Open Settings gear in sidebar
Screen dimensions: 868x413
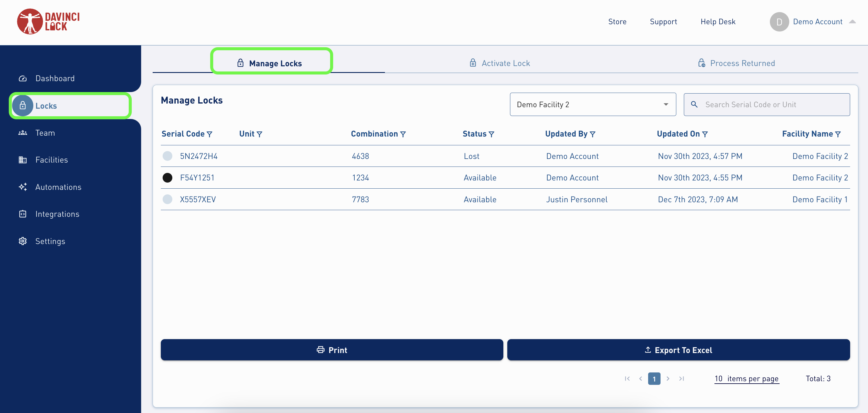pyautogui.click(x=23, y=241)
